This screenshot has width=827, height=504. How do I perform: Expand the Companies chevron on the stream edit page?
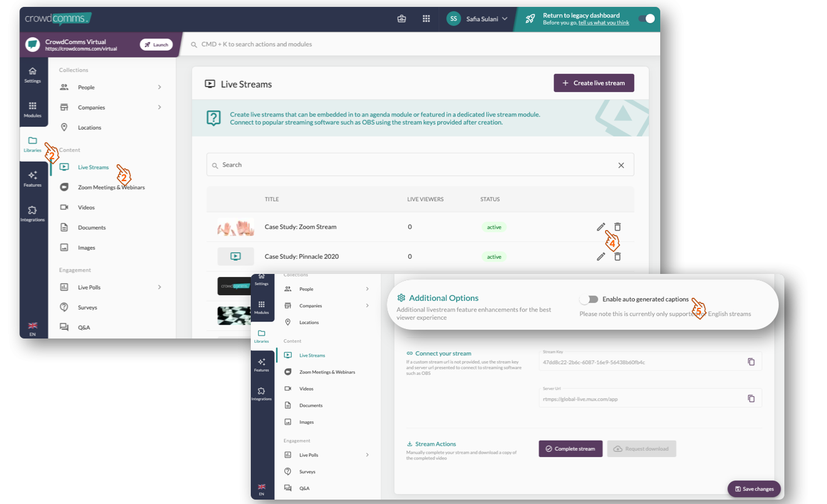pyautogui.click(x=367, y=306)
